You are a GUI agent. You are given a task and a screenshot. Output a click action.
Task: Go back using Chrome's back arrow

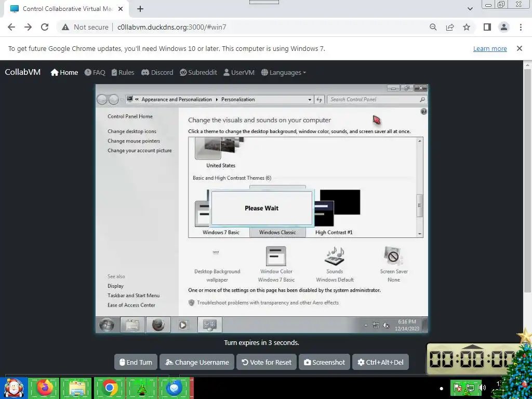click(11, 27)
